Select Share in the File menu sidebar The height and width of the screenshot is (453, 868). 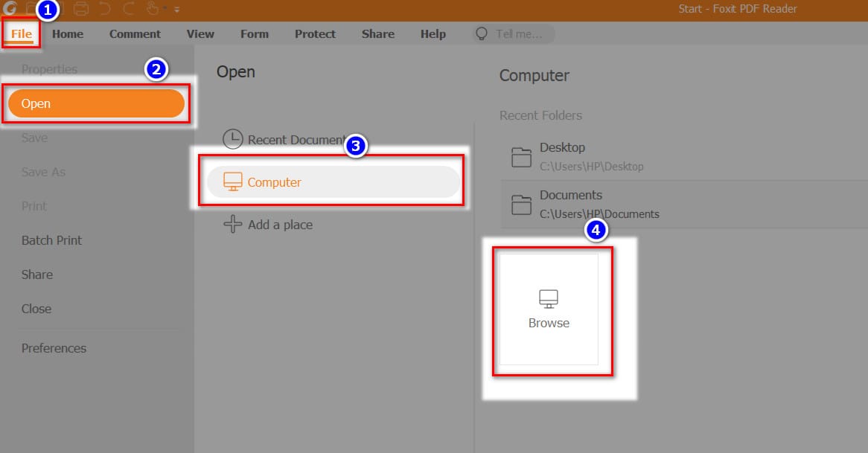coord(37,275)
